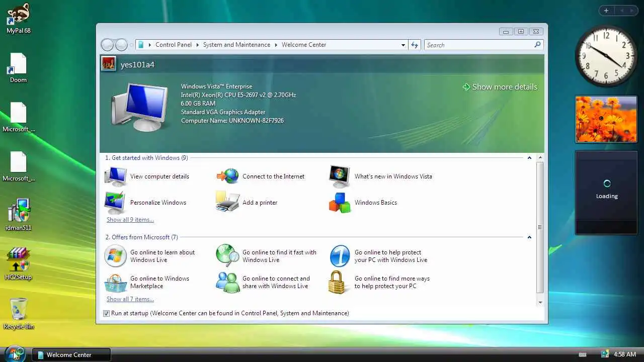Collapse Get started with Windows section
This screenshot has width=644, height=362.
529,158
